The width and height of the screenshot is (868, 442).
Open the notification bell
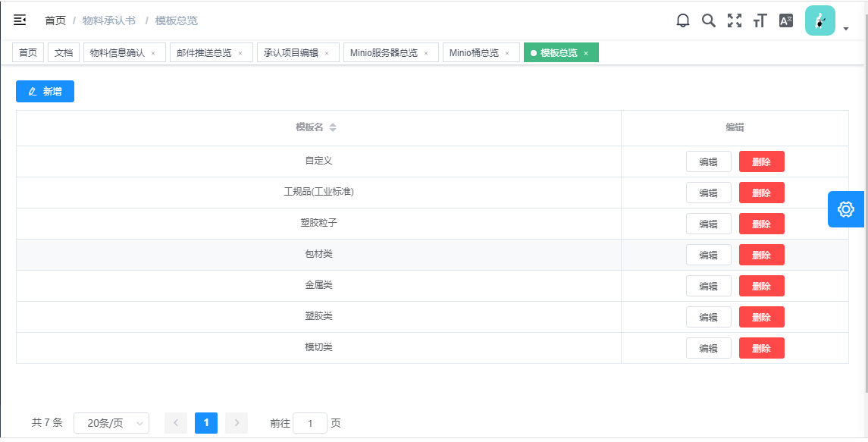click(683, 20)
